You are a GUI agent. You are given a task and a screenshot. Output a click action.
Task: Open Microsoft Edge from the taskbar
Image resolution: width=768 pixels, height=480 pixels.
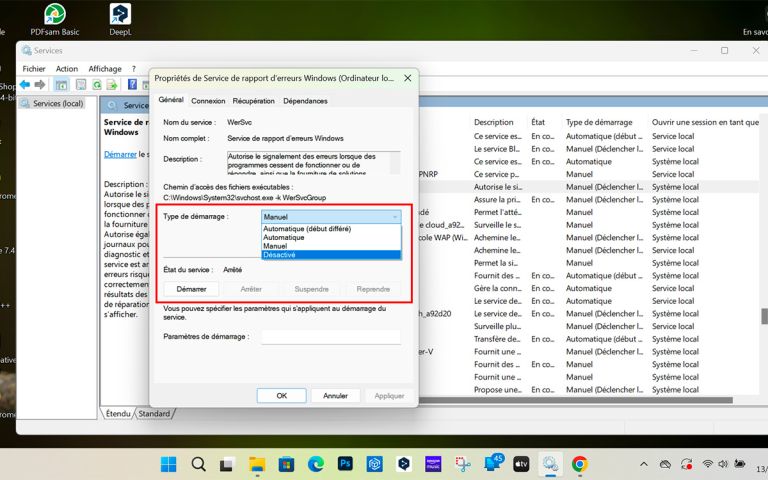(316, 464)
